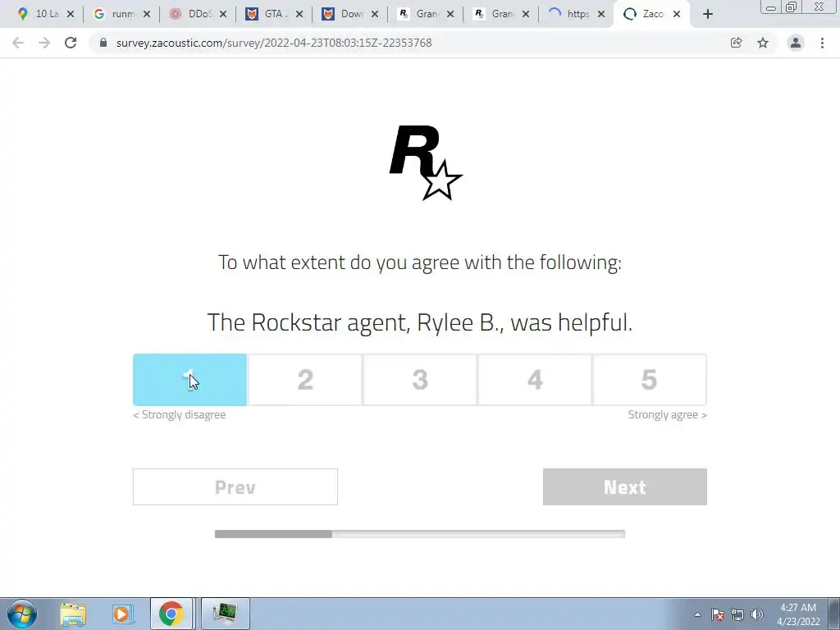
Task: Show hidden system tray icons
Action: 697,614
